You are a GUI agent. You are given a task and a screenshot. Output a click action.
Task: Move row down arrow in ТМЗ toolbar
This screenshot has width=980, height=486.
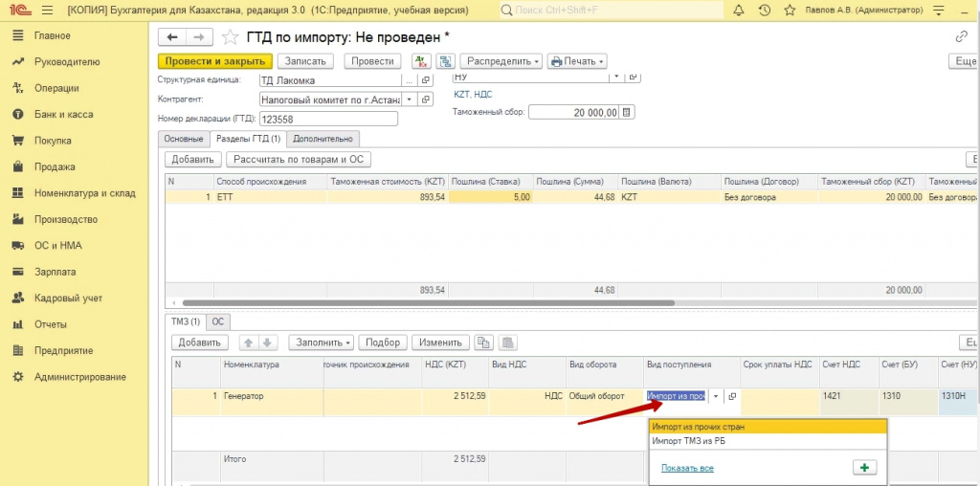pyautogui.click(x=267, y=342)
